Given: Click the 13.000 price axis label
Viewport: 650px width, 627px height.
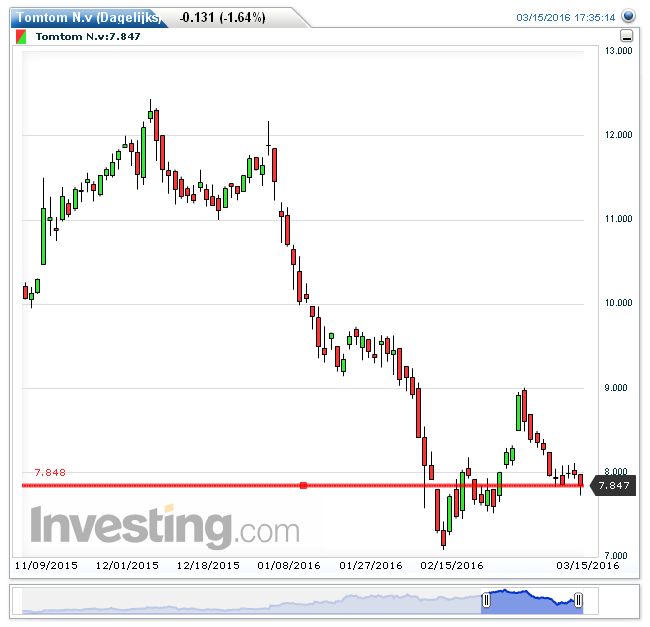Looking at the screenshot, I should click(618, 51).
